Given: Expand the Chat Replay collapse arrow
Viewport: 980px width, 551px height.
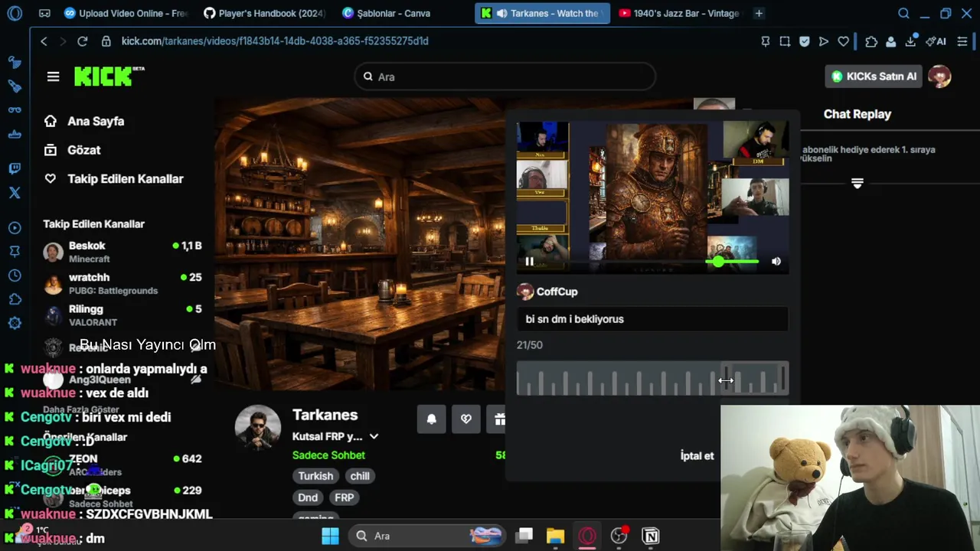Looking at the screenshot, I should (x=857, y=184).
